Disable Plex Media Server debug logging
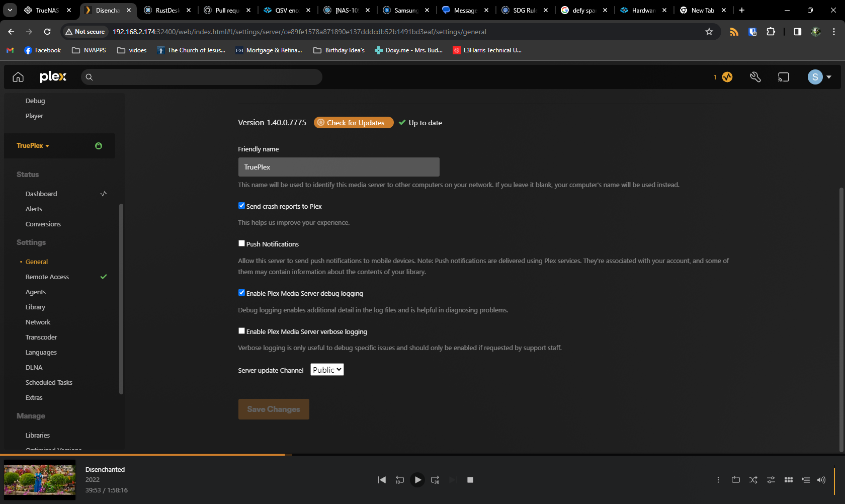The image size is (845, 504). (x=241, y=293)
